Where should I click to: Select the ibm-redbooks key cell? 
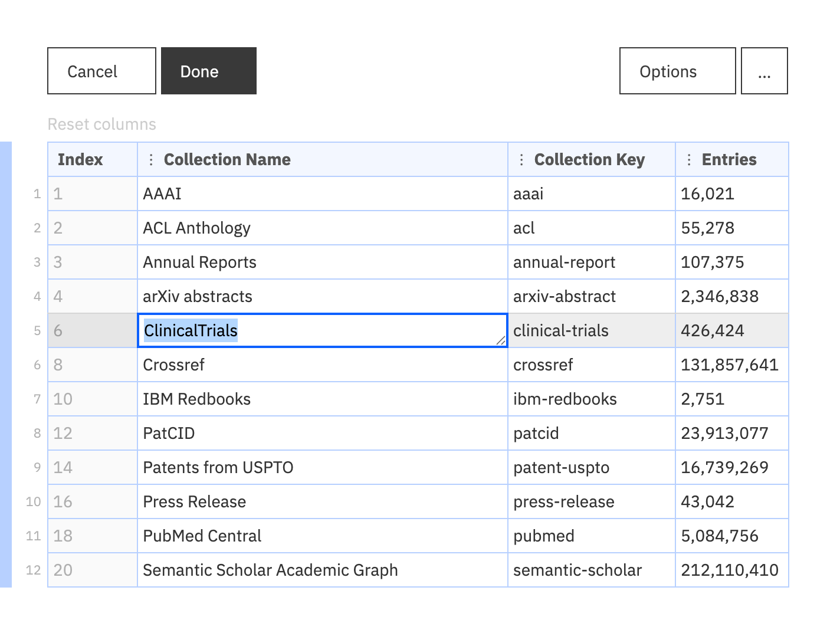[592, 399]
